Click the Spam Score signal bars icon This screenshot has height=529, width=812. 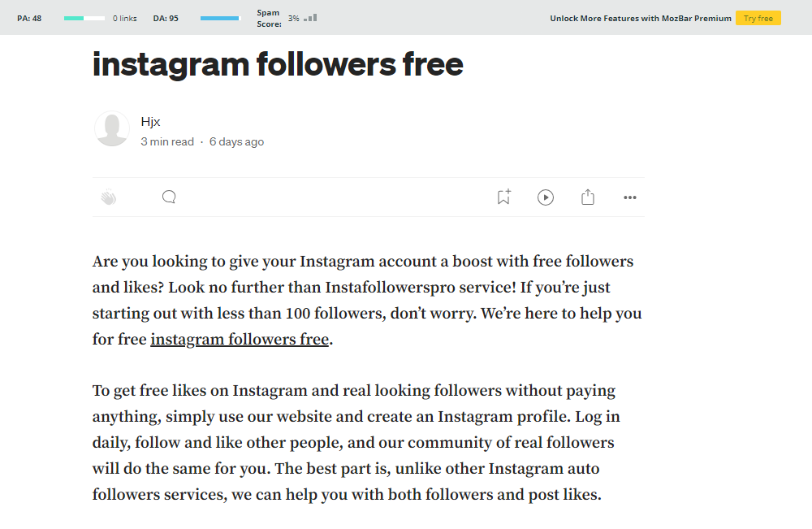(x=310, y=17)
